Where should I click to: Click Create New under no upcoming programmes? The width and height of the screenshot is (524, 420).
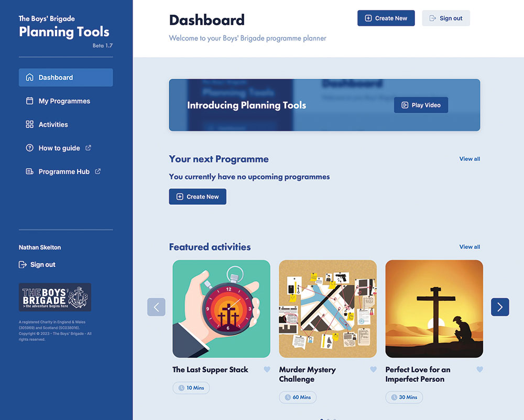point(198,197)
